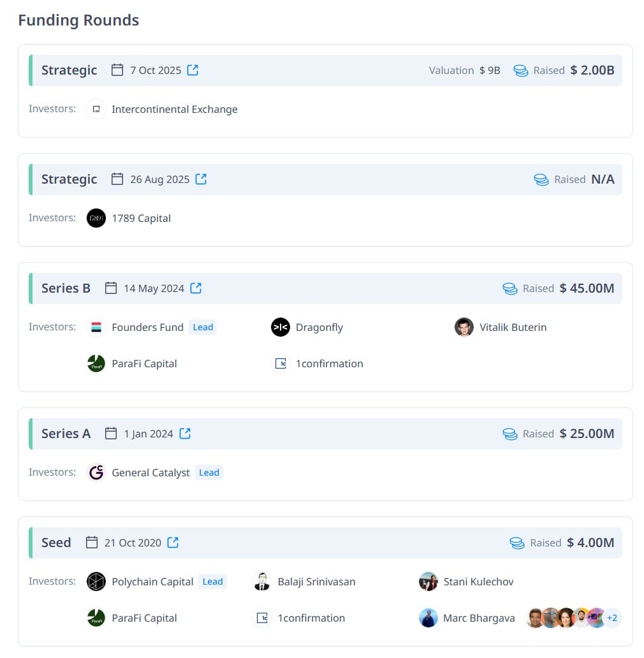Open external link for Series B 14 May 2024
The image size is (644, 658).
pyautogui.click(x=196, y=288)
